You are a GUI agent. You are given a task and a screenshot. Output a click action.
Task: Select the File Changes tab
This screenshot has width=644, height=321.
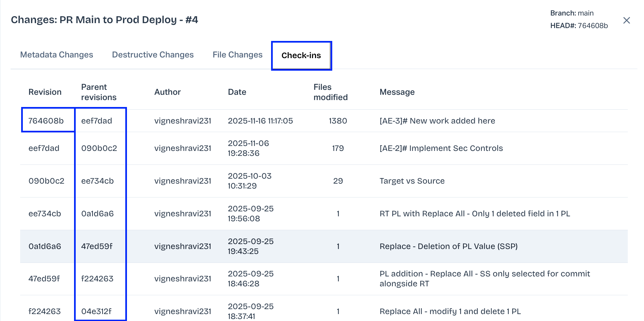[x=237, y=55]
